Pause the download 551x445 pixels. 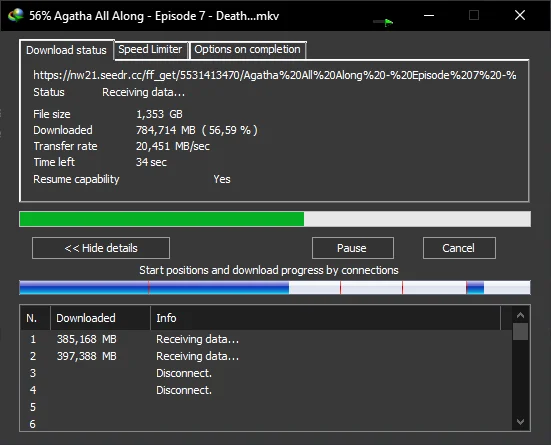coord(352,248)
